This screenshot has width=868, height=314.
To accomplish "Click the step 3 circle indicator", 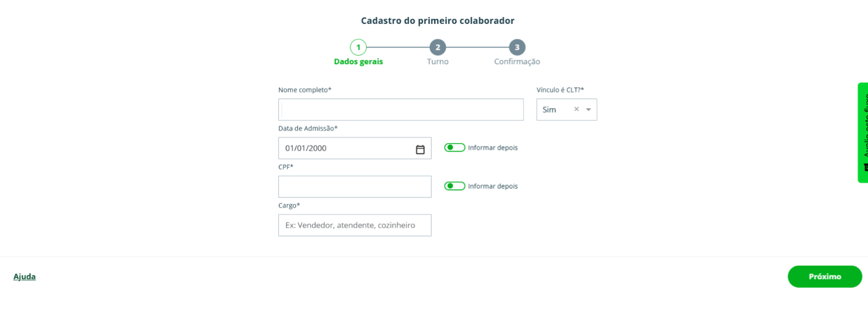I will coord(517,48).
